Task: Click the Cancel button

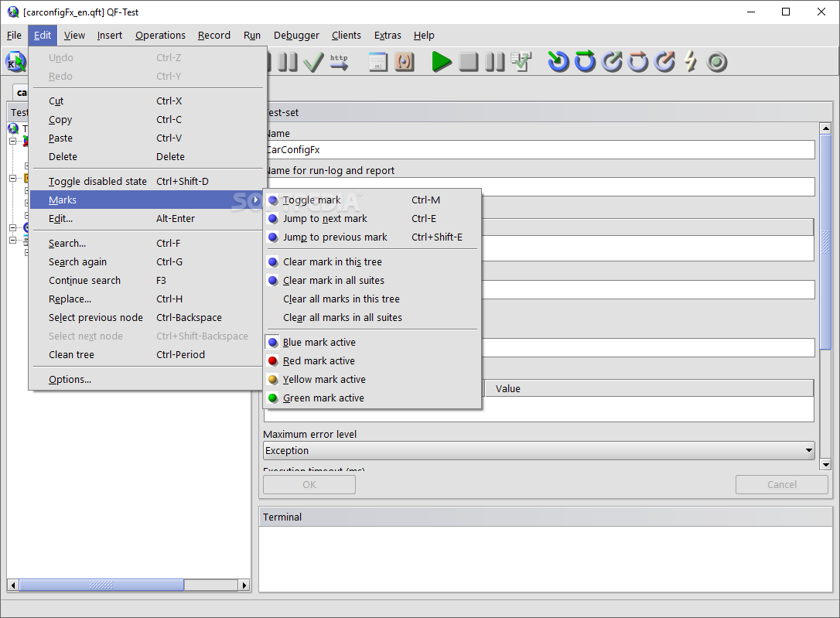Action: 782,485
